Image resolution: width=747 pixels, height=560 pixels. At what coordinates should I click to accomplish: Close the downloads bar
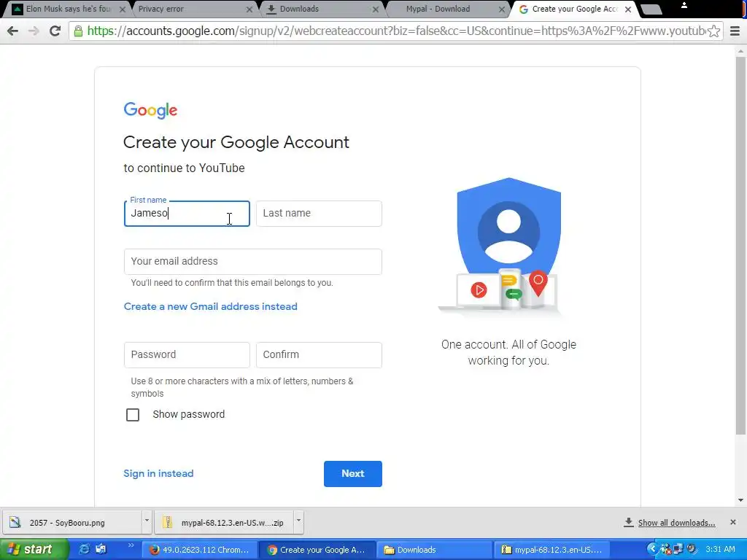pyautogui.click(x=732, y=522)
